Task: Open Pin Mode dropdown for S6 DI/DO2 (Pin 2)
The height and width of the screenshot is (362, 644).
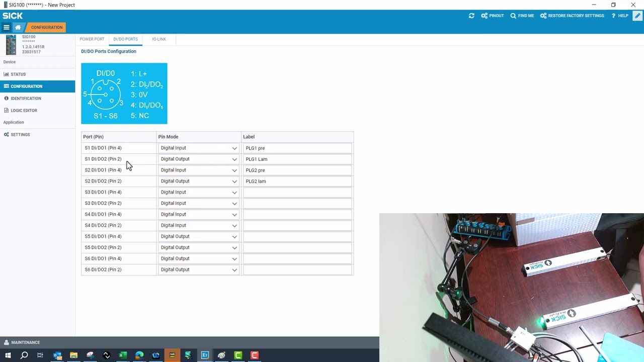Action: [x=198, y=269]
